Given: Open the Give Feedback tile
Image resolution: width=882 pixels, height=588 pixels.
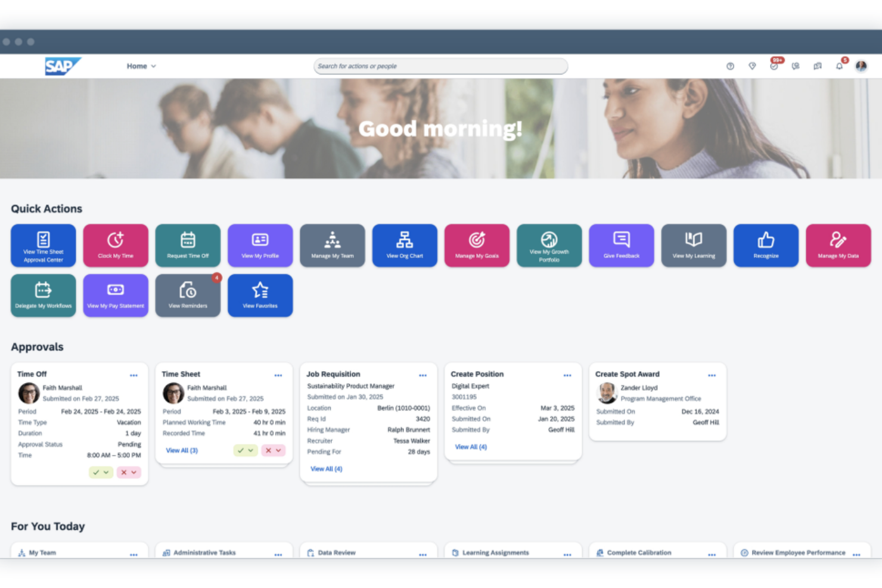Looking at the screenshot, I should [621, 245].
